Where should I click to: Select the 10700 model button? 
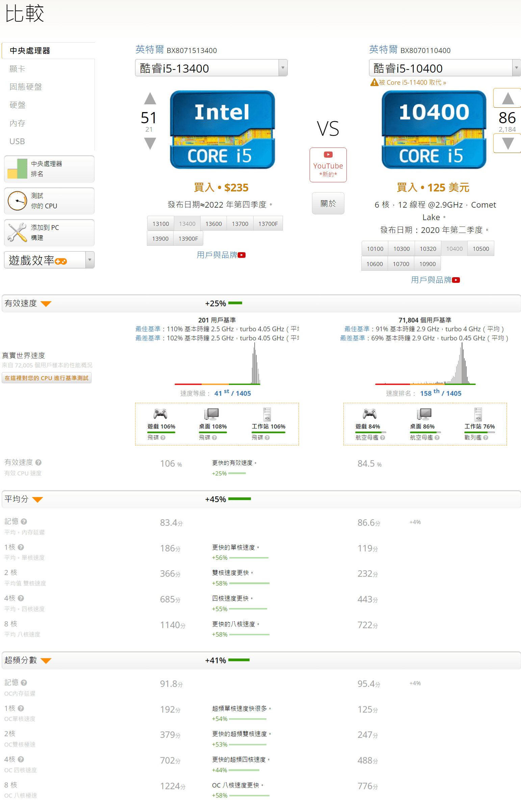[401, 264]
